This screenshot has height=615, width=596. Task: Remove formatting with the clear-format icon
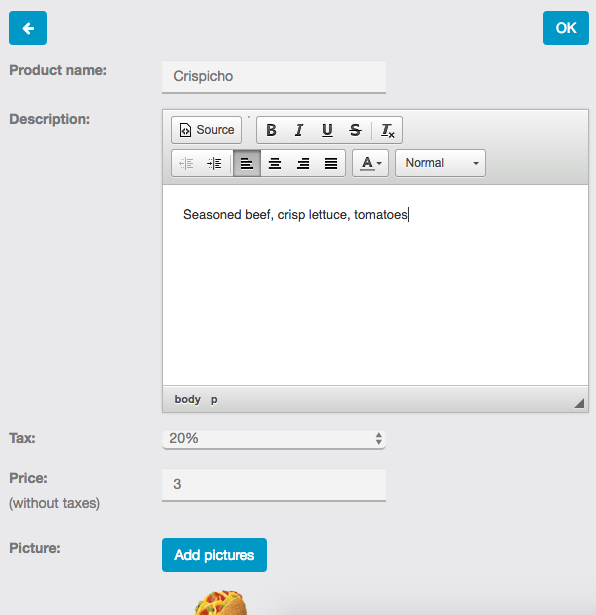(387, 130)
